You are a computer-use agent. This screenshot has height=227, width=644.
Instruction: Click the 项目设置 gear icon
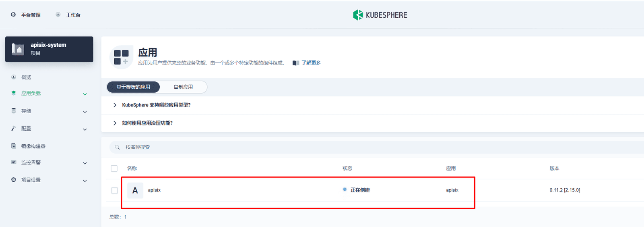click(14, 180)
